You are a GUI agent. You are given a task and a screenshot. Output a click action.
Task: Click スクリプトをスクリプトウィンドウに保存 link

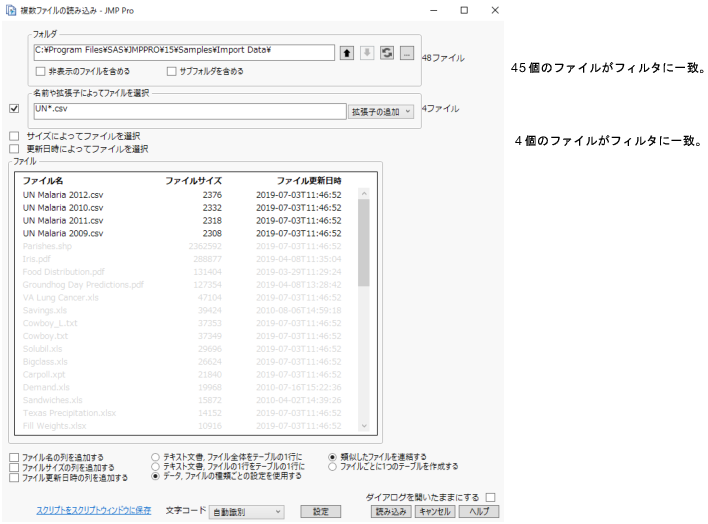click(x=94, y=510)
